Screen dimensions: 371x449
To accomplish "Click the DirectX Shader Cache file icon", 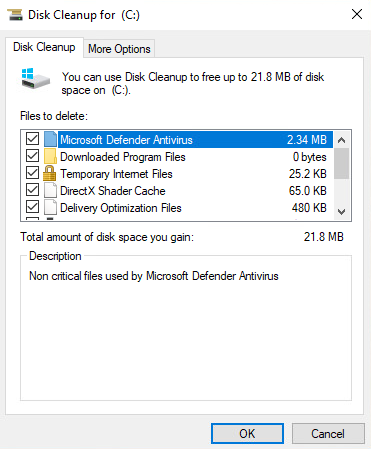I will [50, 190].
